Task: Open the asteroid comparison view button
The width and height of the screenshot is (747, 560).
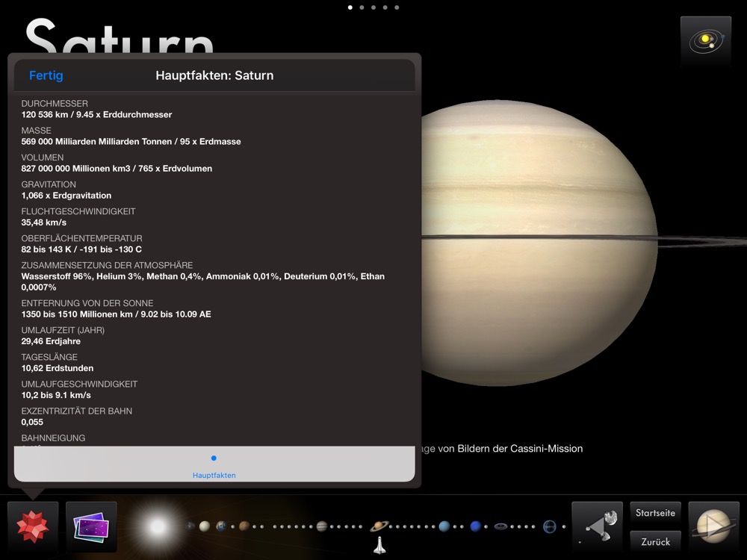Action: 598,526
